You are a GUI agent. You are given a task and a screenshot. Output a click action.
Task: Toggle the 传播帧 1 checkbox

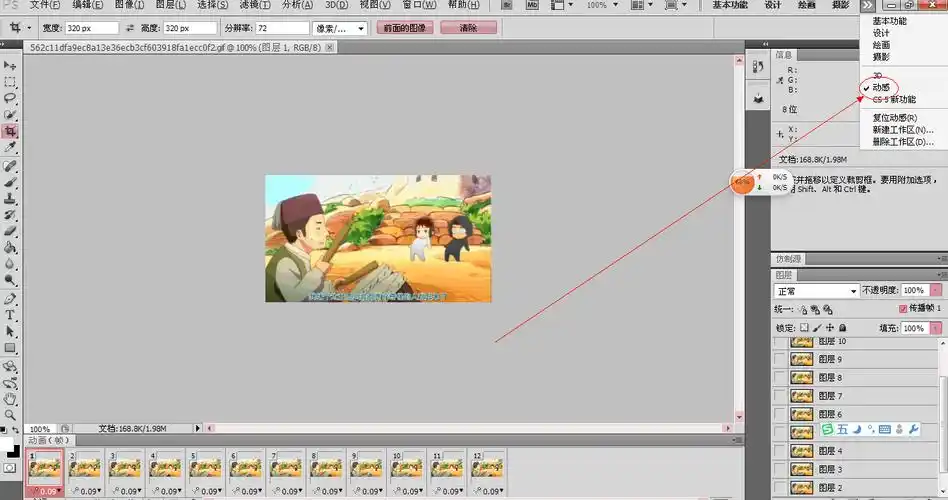[904, 308]
